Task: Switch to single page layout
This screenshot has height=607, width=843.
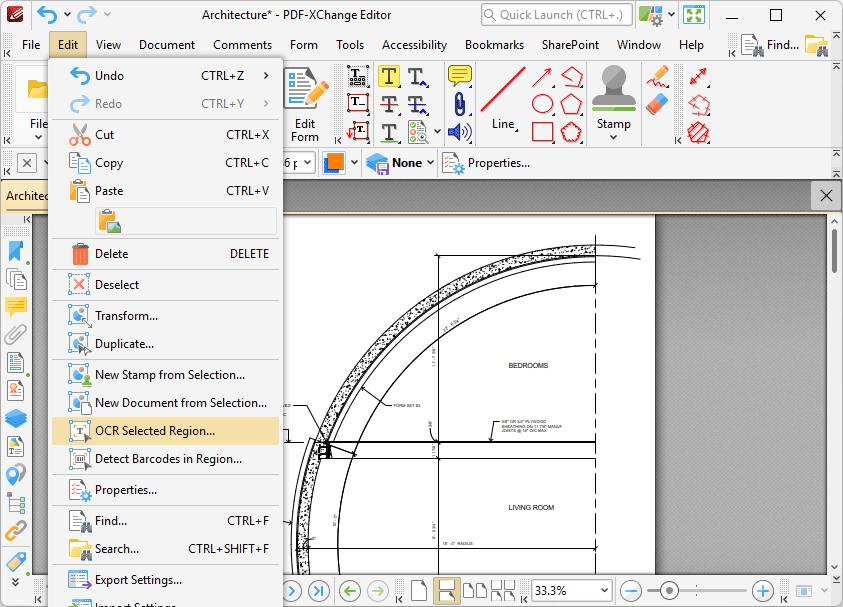Action: click(418, 590)
